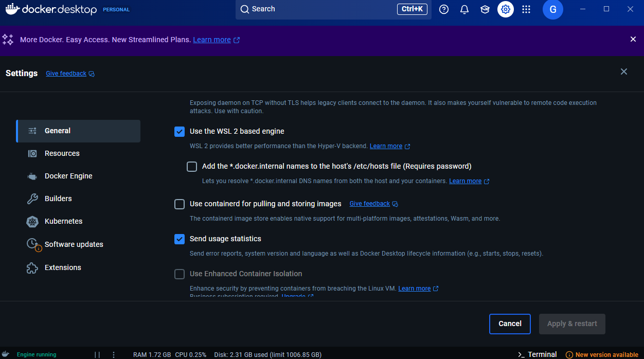644x359 pixels.
Task: Click the Software updates clock icon
Action: pos(33,244)
